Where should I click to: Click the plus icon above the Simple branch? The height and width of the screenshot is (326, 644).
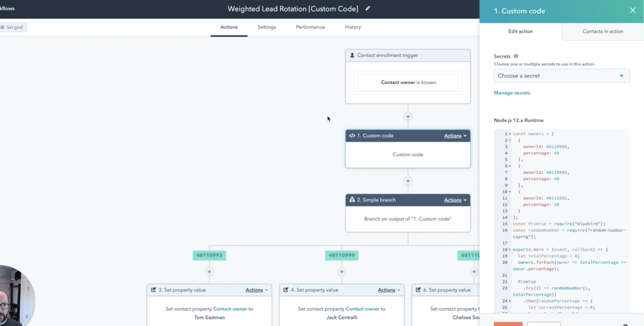[408, 181]
